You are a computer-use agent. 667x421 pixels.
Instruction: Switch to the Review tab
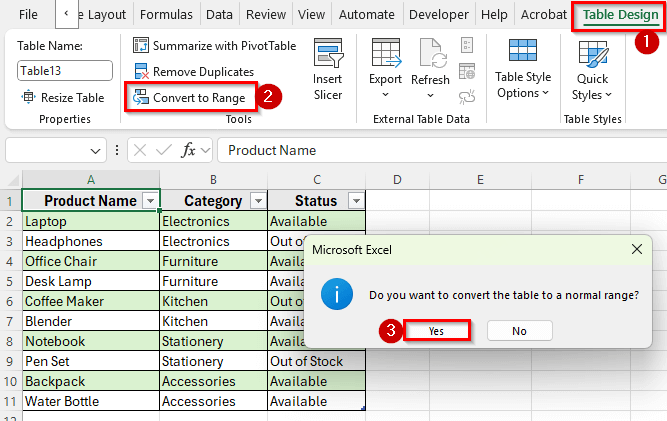266,15
